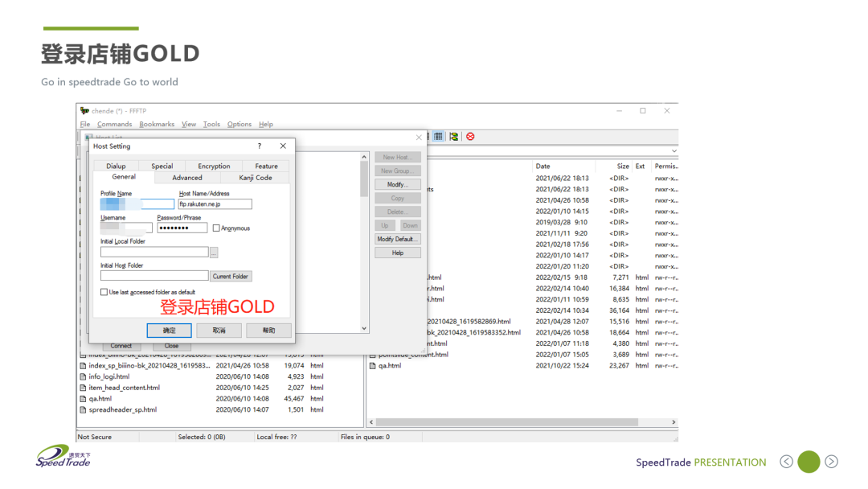Close the Host Setting dialog with X
Screen dimensions: 868x489
point(283,146)
